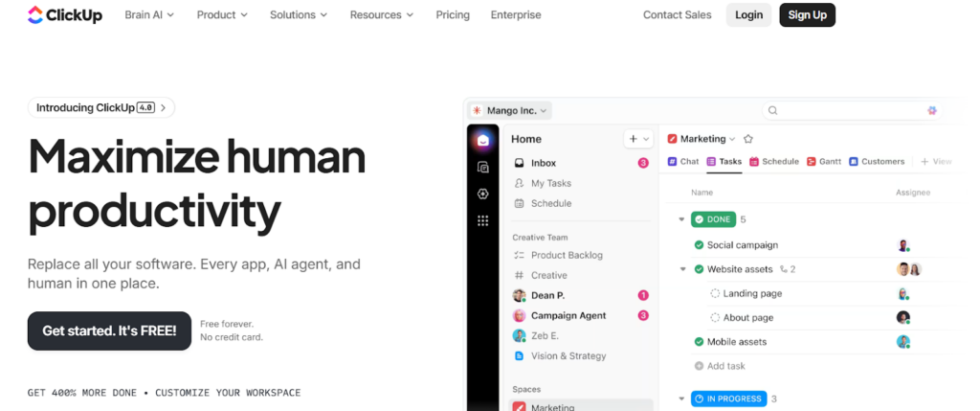Collapse Website assets subtasks
980x411 pixels.
[x=683, y=269]
